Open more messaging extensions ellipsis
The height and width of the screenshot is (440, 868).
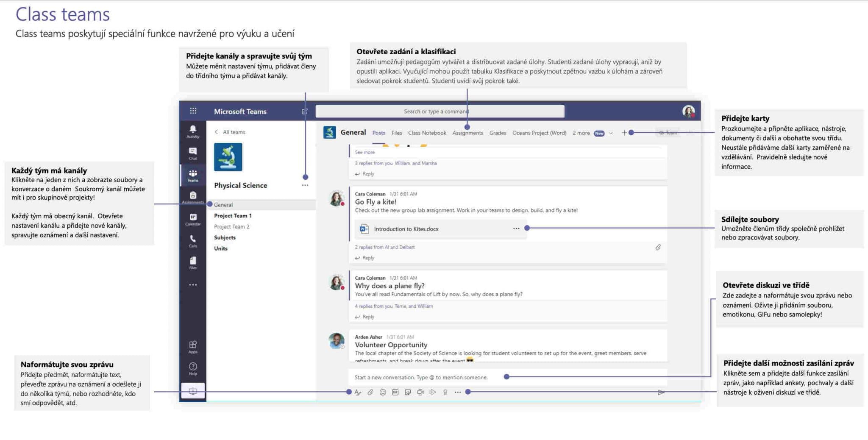tap(458, 392)
